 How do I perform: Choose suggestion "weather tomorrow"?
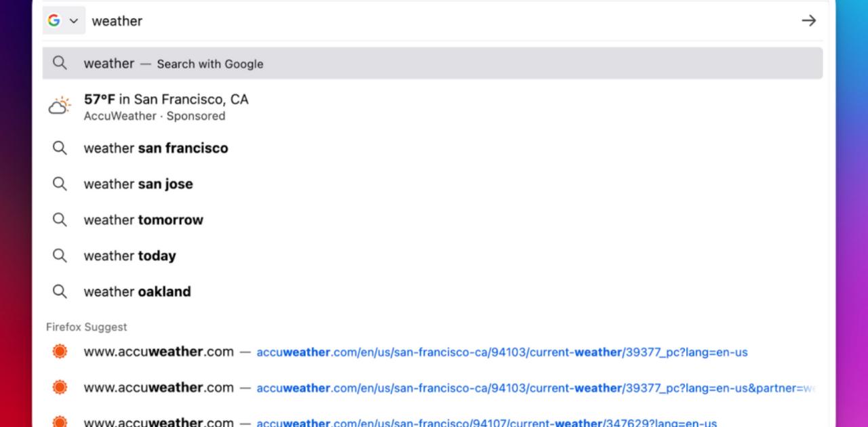pyautogui.click(x=433, y=220)
